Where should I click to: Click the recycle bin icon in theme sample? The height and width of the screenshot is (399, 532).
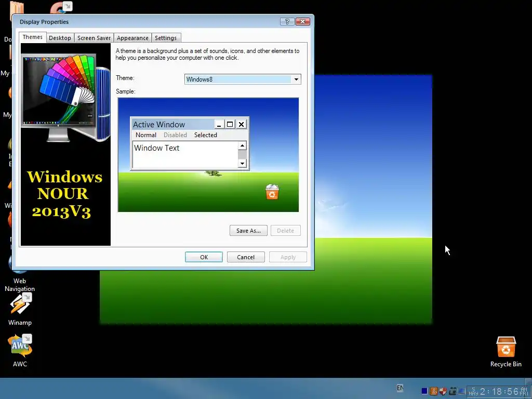272,192
